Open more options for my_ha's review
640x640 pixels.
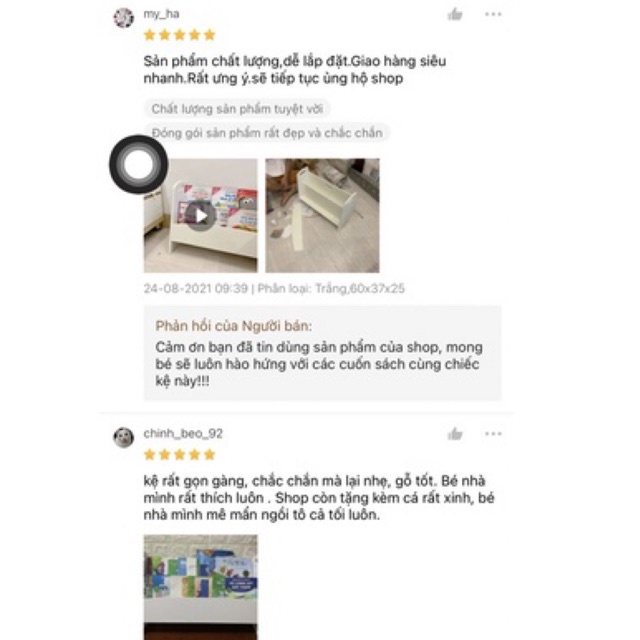[x=493, y=14]
